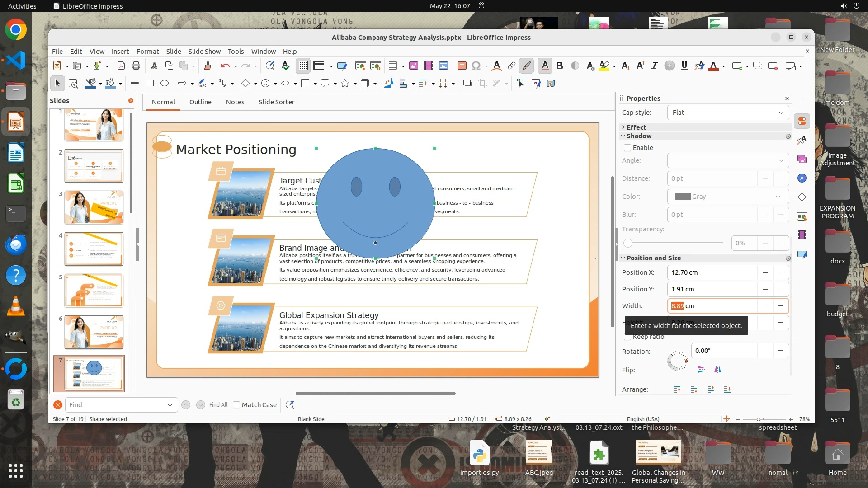868x488 pixels.
Task: Click the Display Grid toolbar icon
Action: click(303, 66)
